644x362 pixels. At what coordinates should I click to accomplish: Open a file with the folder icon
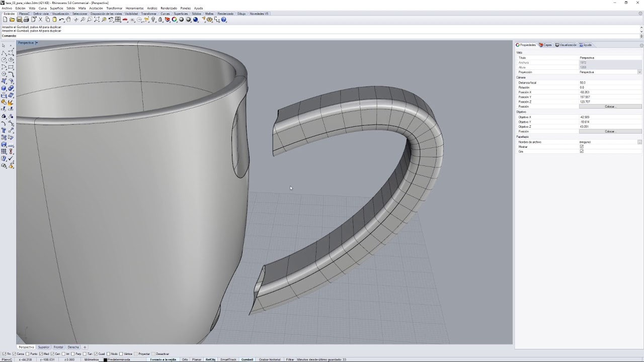point(12,20)
